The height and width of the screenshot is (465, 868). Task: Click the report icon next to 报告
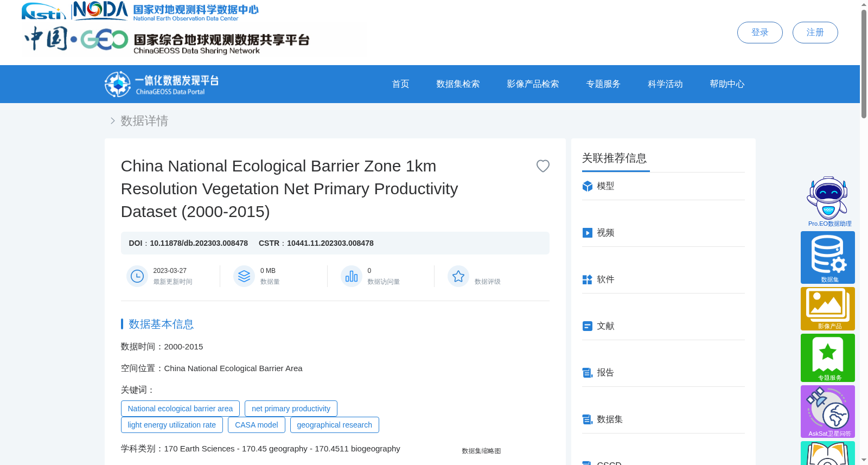point(588,373)
